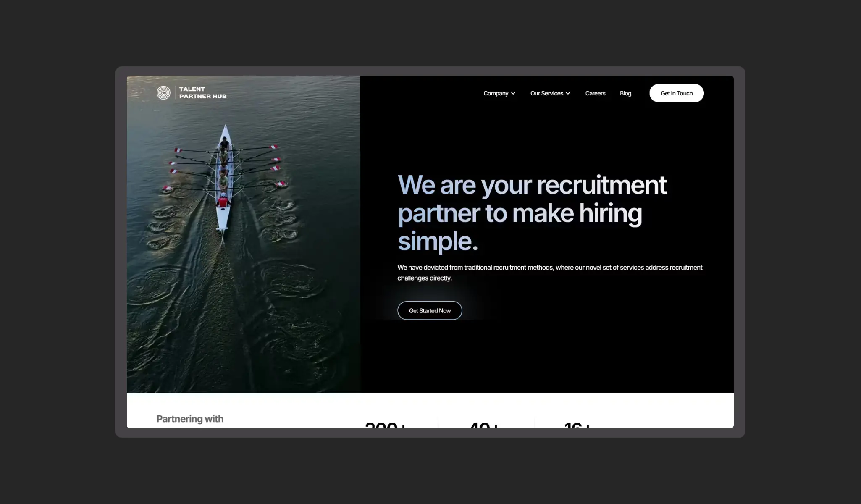Expand the chevron arrow beside Company
Screen dimensions: 861x504
pos(513,93)
